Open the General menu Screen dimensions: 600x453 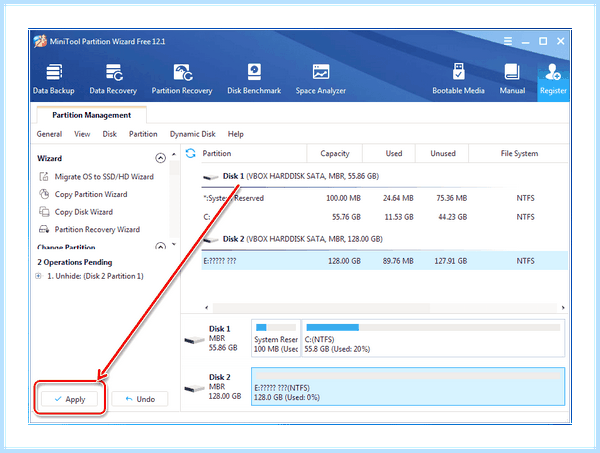pyautogui.click(x=49, y=134)
